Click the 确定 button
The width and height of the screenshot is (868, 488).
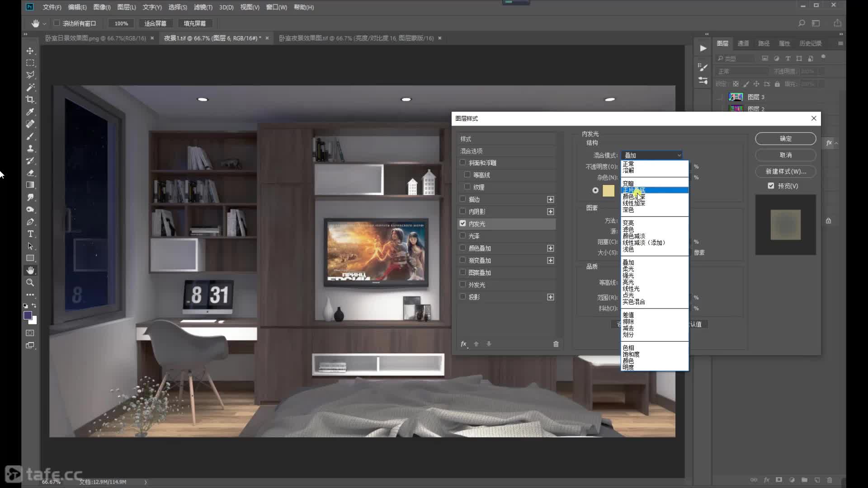click(786, 139)
